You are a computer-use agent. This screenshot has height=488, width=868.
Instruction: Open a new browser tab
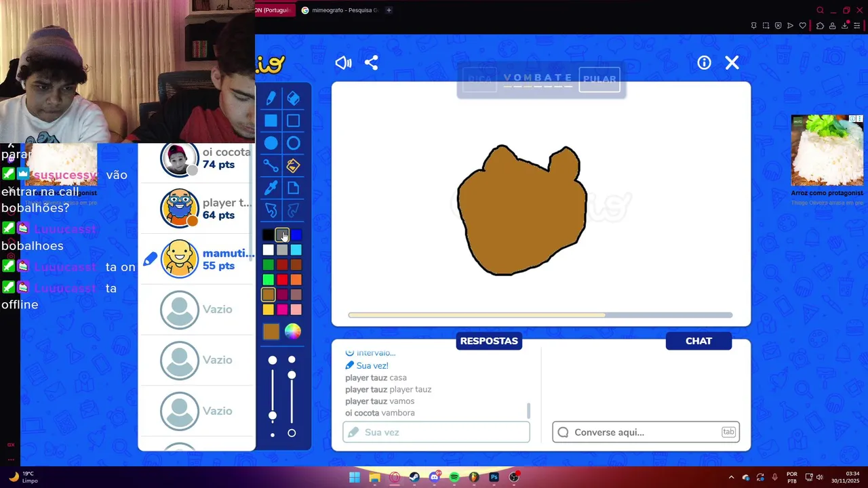pyautogui.click(x=389, y=10)
